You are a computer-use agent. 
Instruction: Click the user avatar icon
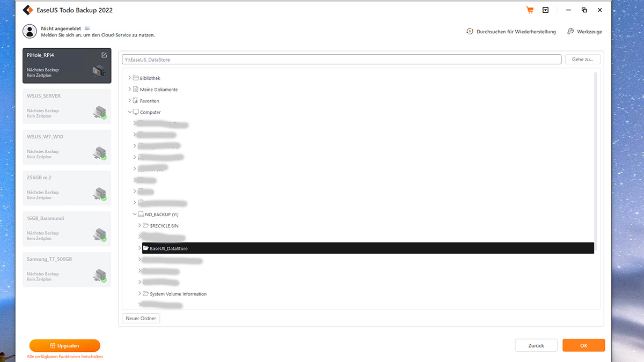30,31
